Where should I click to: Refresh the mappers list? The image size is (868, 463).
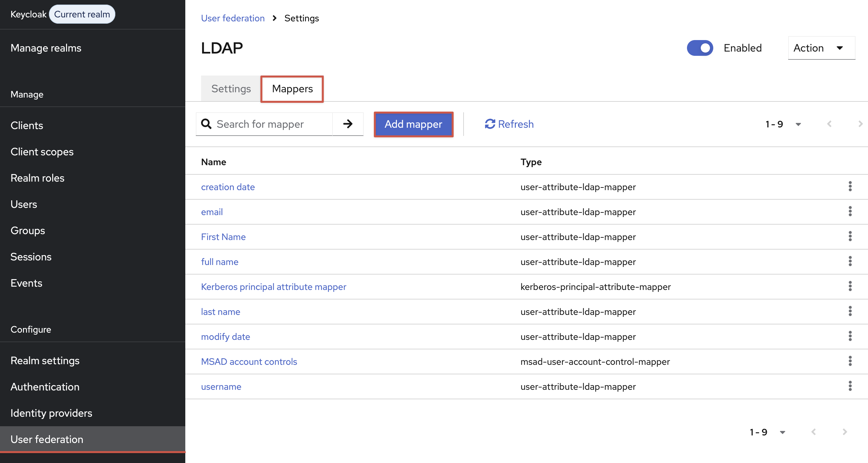[x=509, y=124]
